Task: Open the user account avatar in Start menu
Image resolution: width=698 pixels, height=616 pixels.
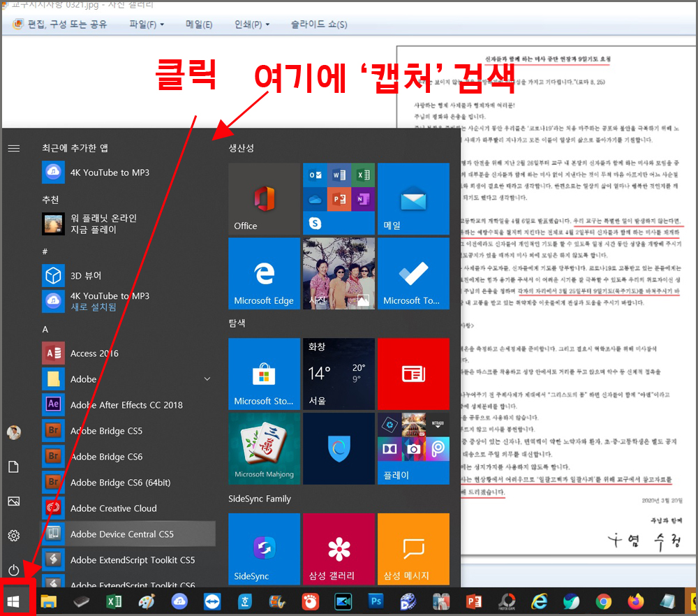Action: tap(14, 432)
